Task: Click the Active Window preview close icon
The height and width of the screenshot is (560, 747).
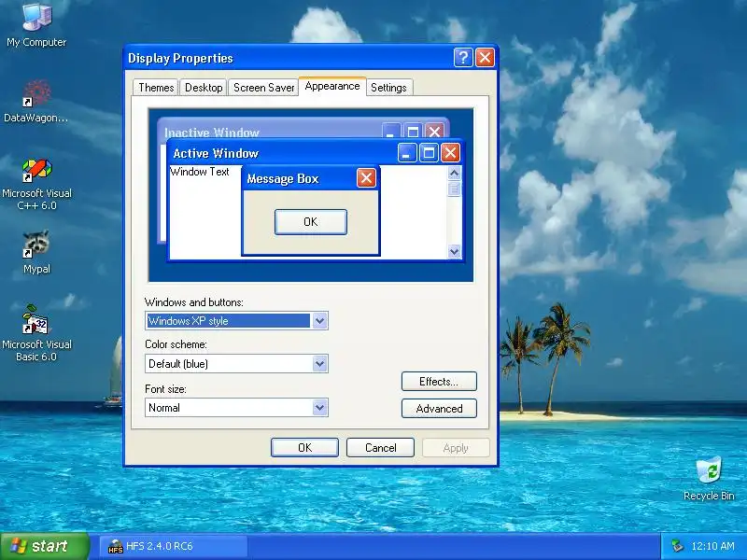Action: pyautogui.click(x=450, y=153)
